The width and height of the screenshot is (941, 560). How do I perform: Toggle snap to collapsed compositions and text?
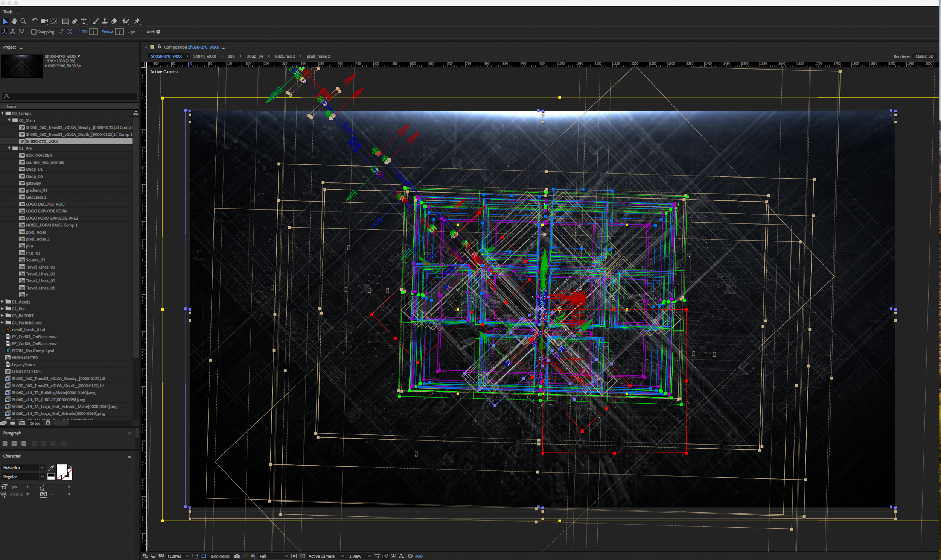[x=70, y=32]
